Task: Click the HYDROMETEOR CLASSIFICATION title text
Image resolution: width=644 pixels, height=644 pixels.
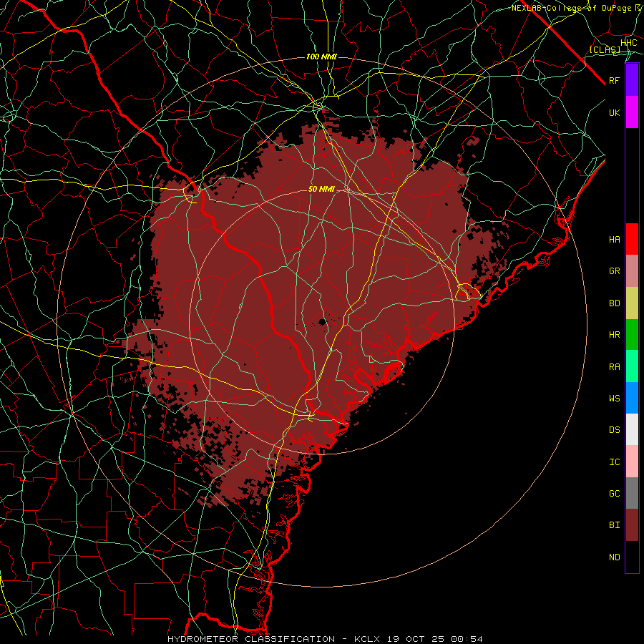Action: click(253, 639)
